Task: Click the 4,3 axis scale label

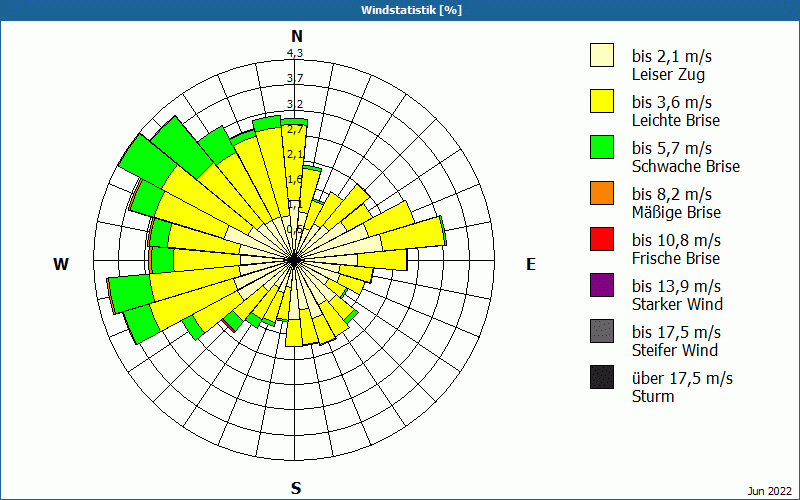Action: (295, 53)
